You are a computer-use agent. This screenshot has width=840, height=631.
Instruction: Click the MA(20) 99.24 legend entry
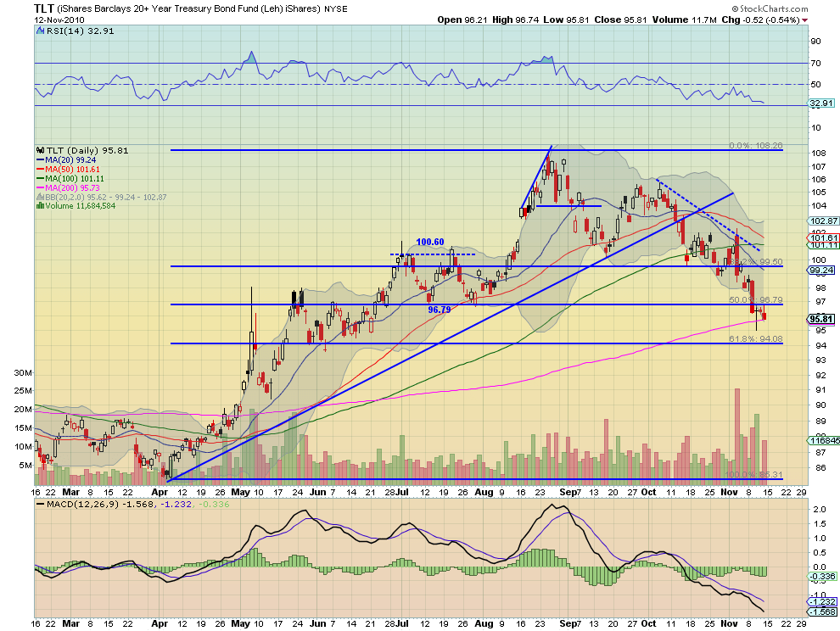pyautogui.click(x=66, y=160)
